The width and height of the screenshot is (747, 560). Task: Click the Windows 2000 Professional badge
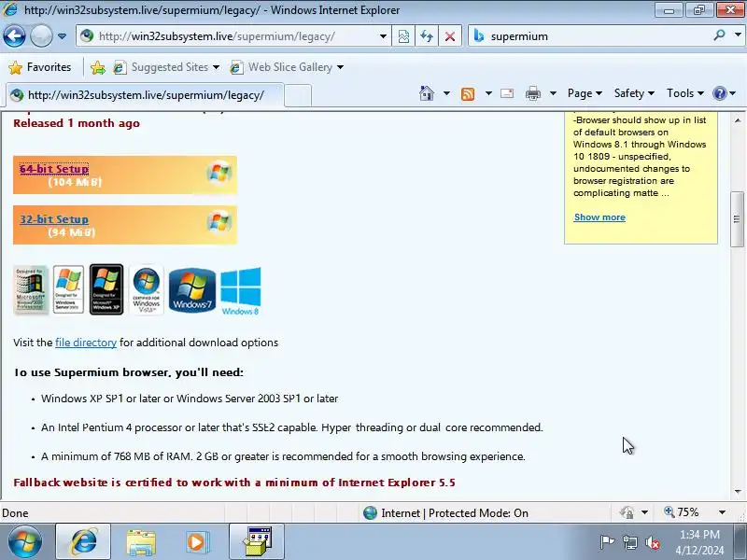coord(31,289)
